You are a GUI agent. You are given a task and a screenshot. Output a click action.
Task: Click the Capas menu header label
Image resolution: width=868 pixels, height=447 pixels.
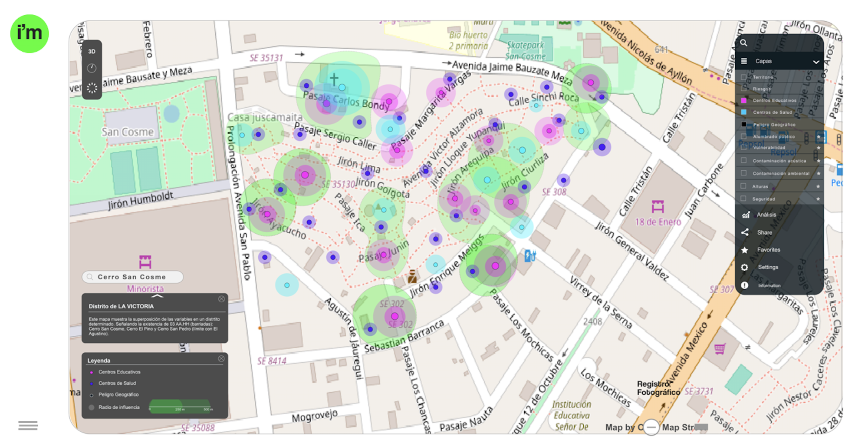tap(763, 61)
